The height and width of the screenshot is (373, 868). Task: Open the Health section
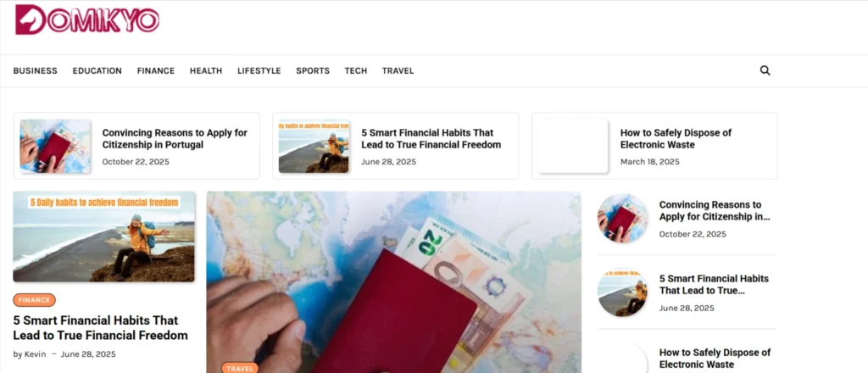[x=206, y=71]
